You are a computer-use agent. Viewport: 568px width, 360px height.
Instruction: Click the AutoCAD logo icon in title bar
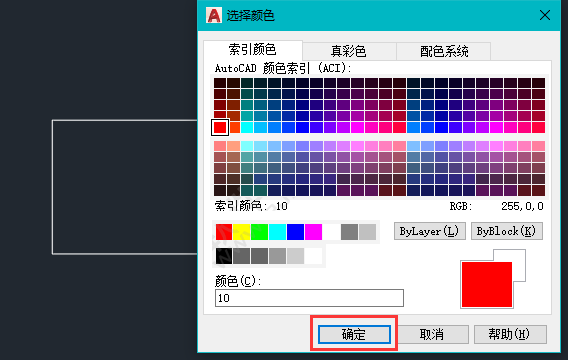[x=214, y=15]
